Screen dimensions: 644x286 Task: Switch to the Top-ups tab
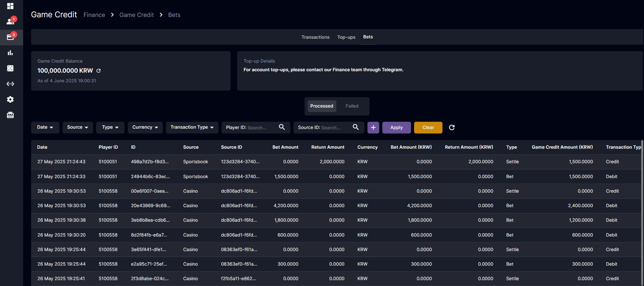click(x=346, y=37)
